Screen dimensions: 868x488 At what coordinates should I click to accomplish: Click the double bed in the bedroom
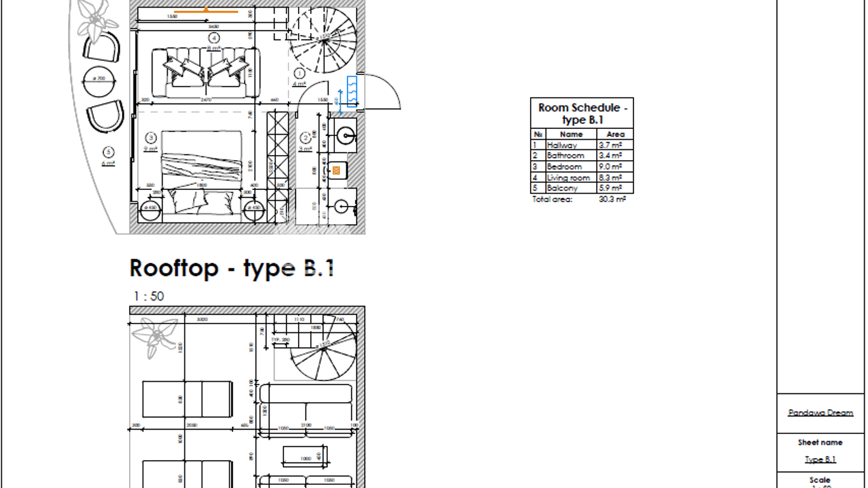point(201,172)
